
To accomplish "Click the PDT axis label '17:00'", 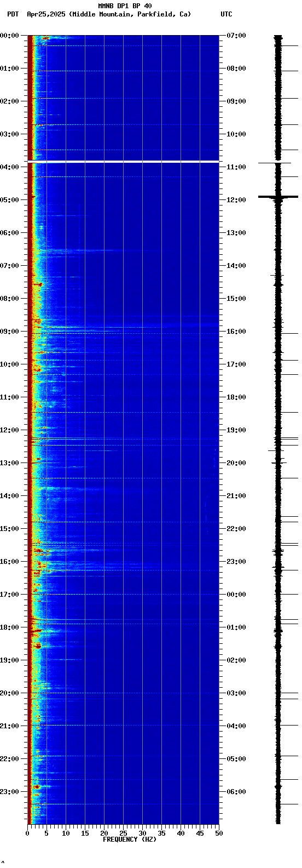I will [x=9, y=595].
